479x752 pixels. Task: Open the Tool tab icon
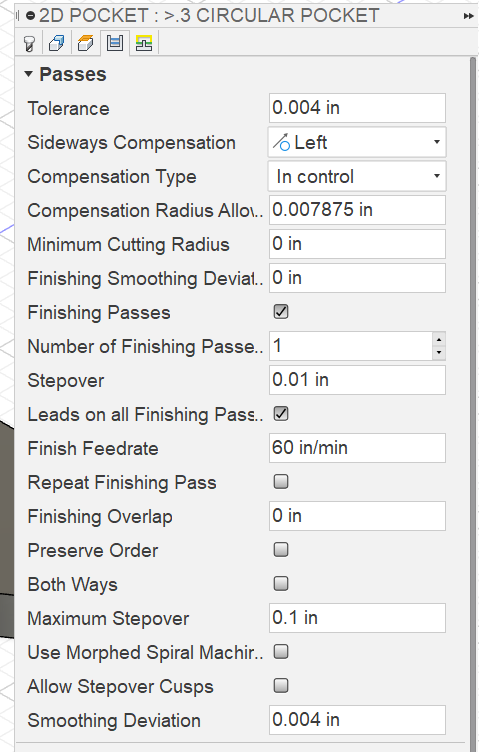coord(29,44)
